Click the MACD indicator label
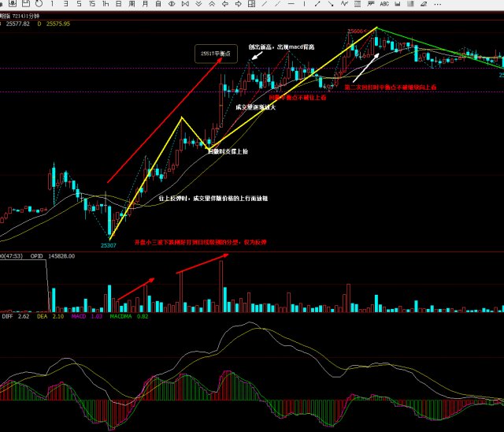Image resolution: width=504 pixels, height=432 pixels. coord(78,316)
